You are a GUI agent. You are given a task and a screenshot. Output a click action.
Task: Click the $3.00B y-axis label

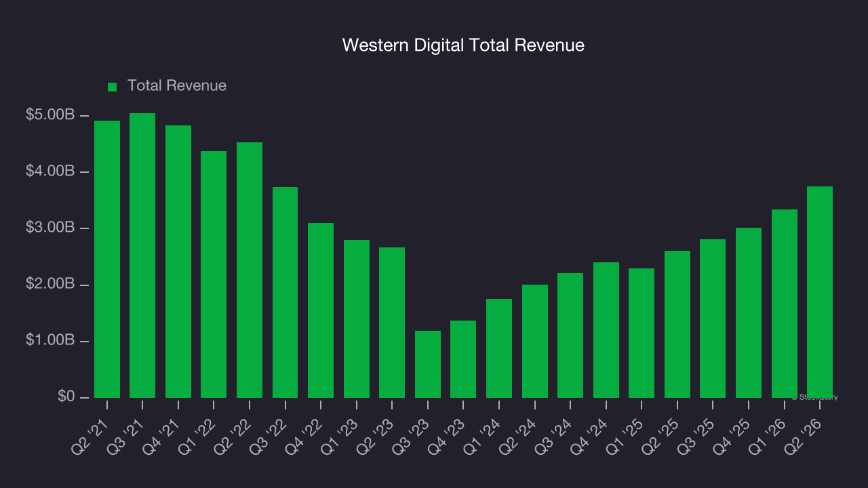(x=50, y=228)
